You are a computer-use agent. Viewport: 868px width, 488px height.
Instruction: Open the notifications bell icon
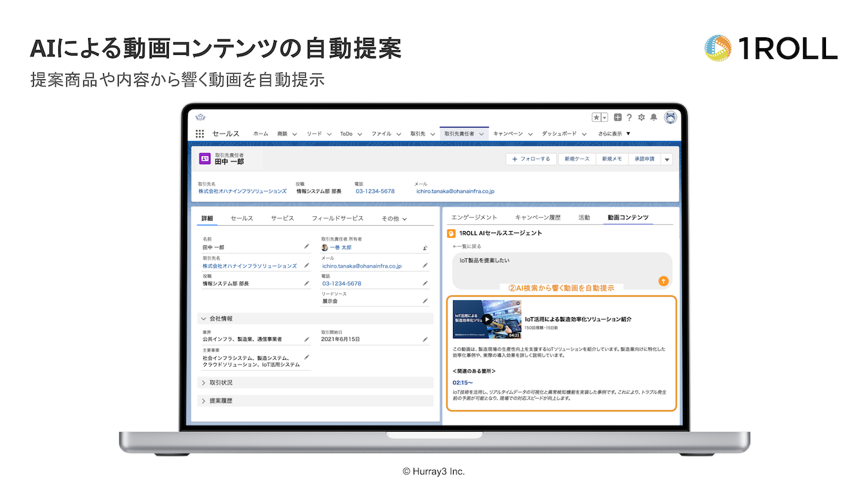point(654,117)
